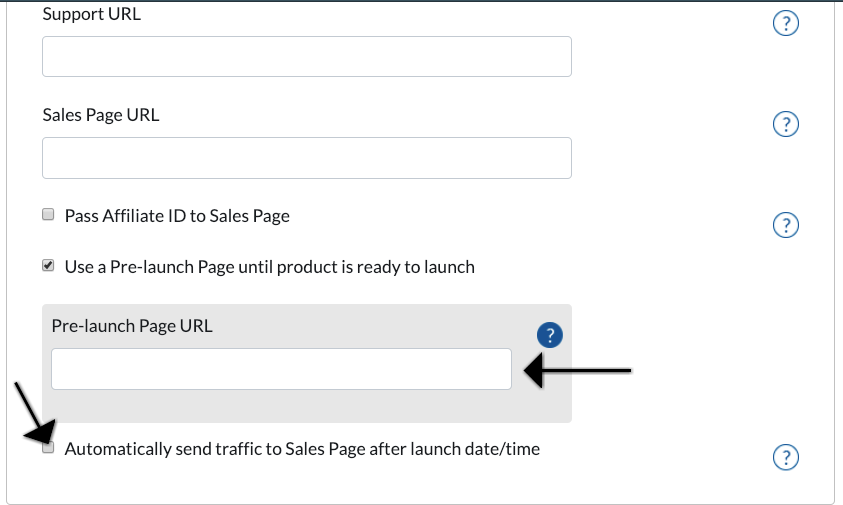Select the Pre-launch Page URL input field

281,369
